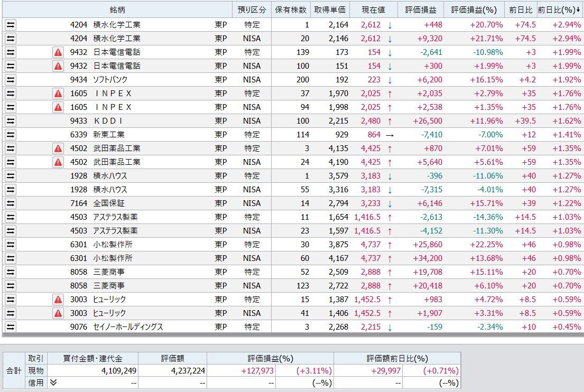Viewport: 584px width, 392px height.
Task: Open trade icon for 6301 小松製作所 NISA row
Action: (11, 258)
